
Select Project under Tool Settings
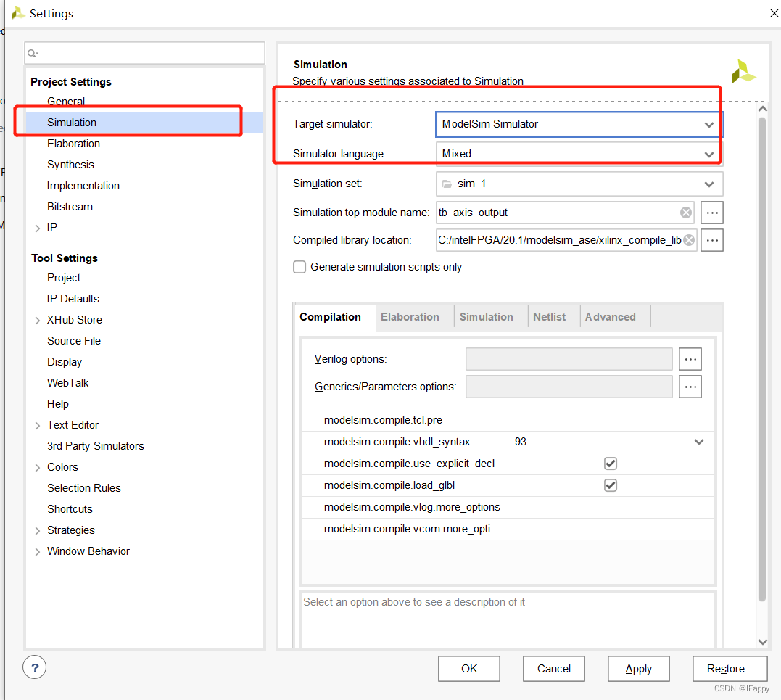pyautogui.click(x=64, y=278)
